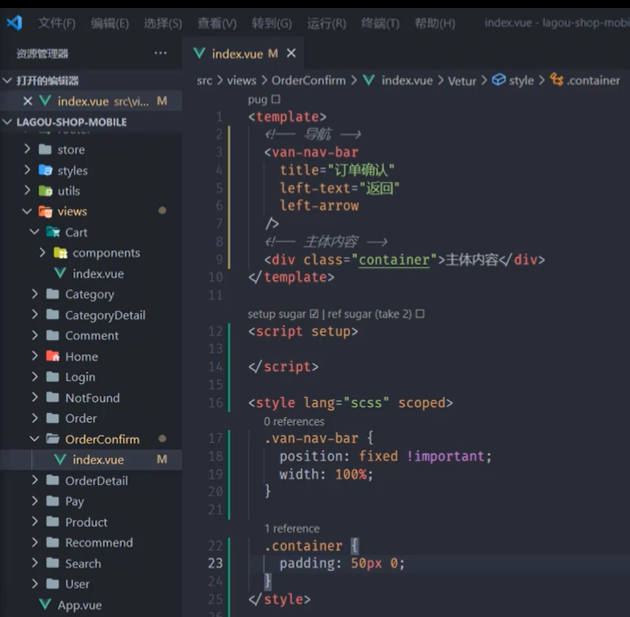Viewport: 630px width, 617px height.
Task: Toggle the pug checkbox above template
Action: [276, 99]
